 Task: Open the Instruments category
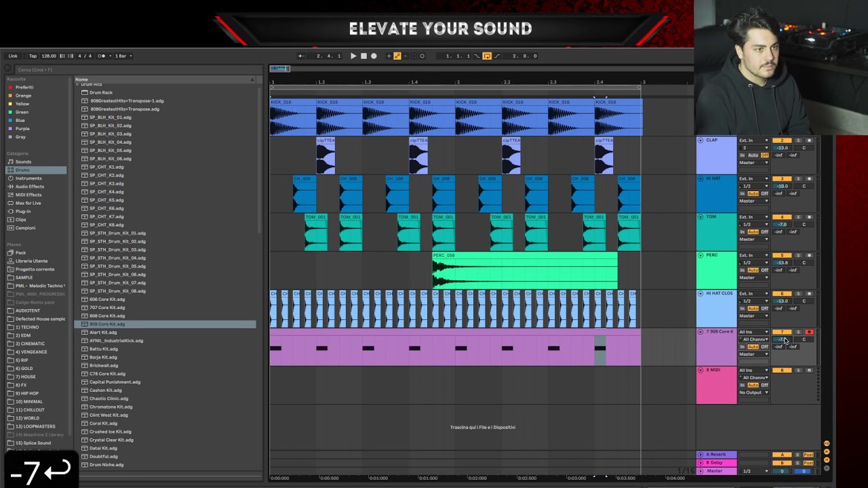click(28, 178)
